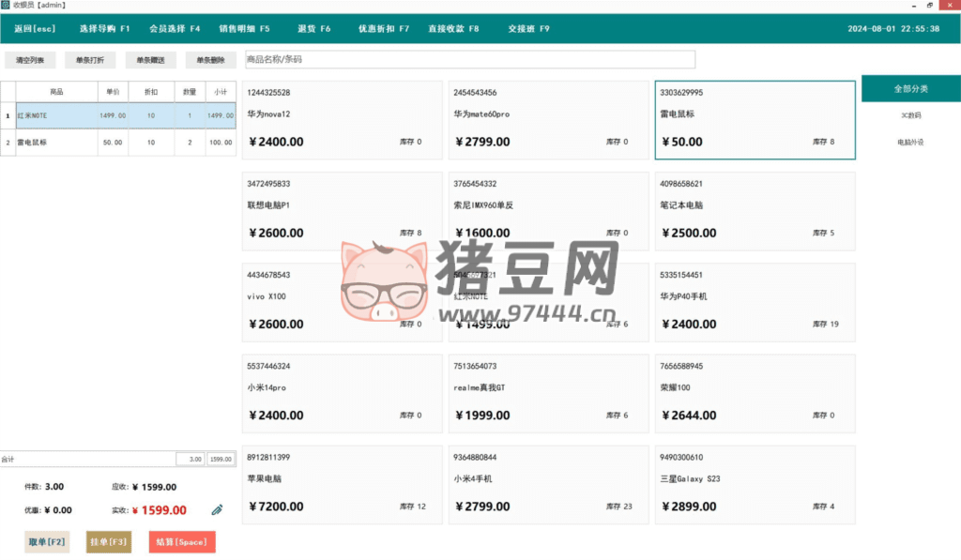Add the 苹果电脑 product card
This screenshot has height=560, width=961.
[x=342, y=484]
